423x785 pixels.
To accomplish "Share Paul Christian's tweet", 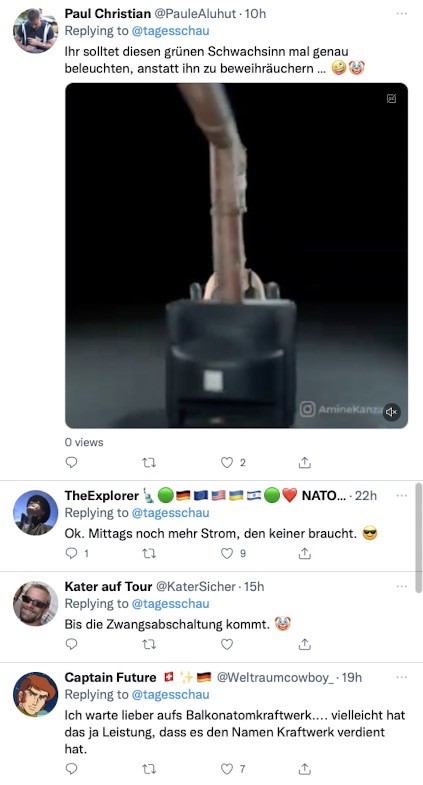I will pos(304,463).
